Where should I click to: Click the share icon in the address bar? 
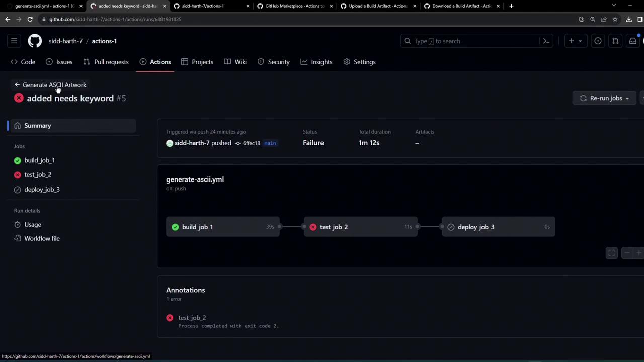(604, 19)
